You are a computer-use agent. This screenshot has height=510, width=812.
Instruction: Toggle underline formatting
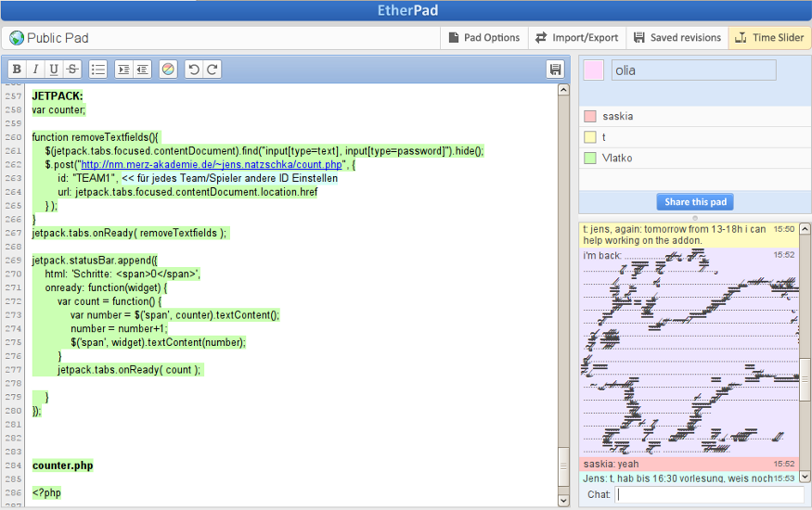[x=53, y=69]
